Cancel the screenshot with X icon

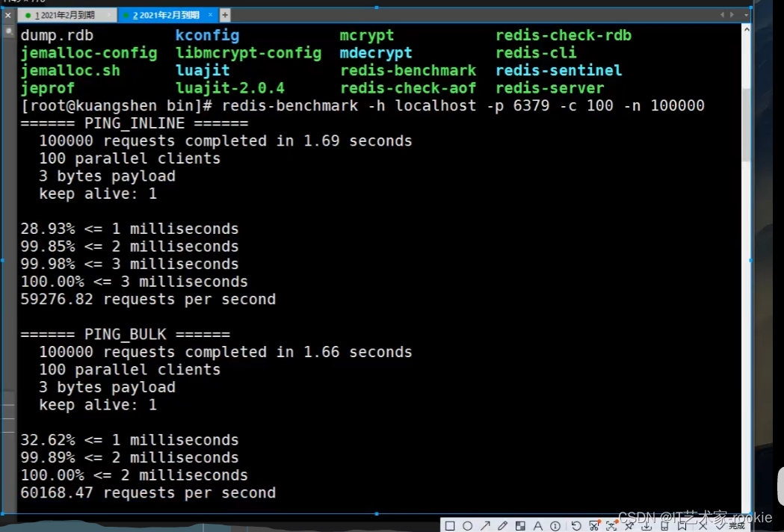(x=703, y=525)
